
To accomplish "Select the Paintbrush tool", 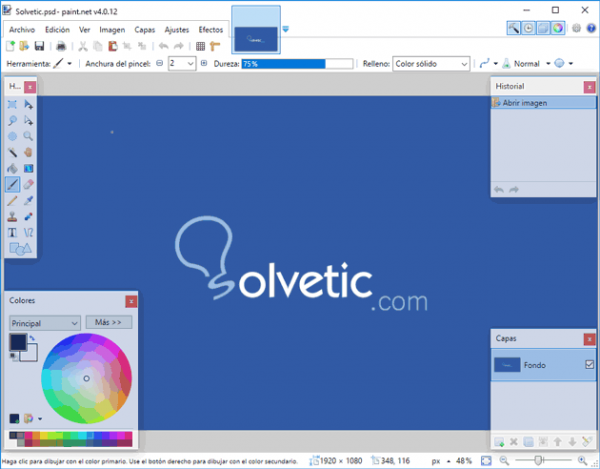I will click(12, 184).
